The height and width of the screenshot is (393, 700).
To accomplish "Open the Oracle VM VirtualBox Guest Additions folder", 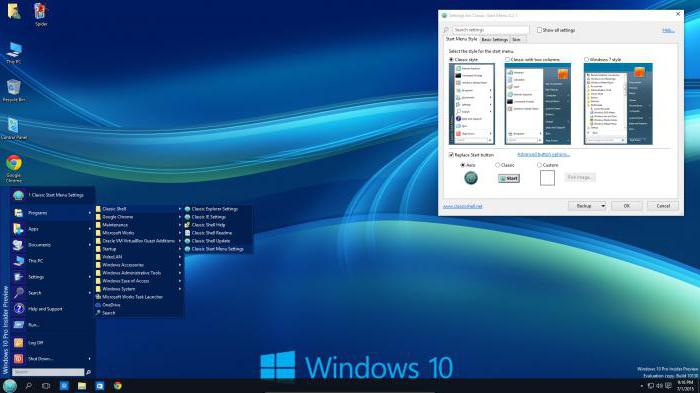I will 139,241.
